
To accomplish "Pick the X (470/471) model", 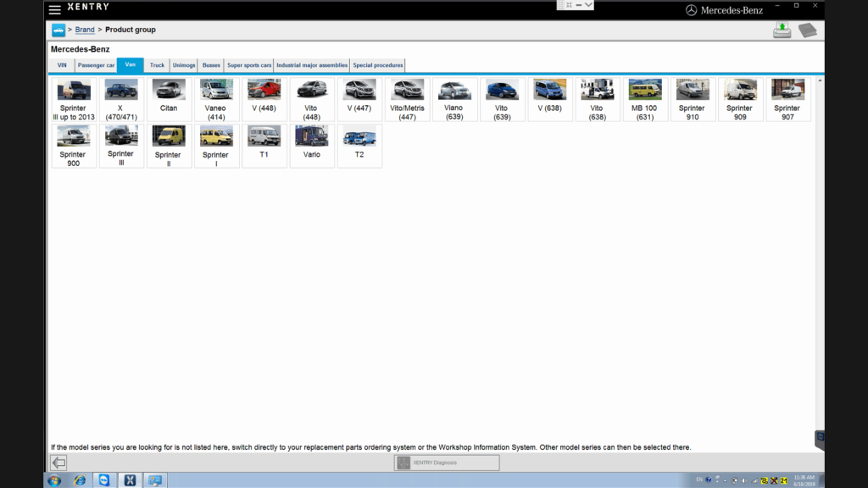I will click(121, 99).
